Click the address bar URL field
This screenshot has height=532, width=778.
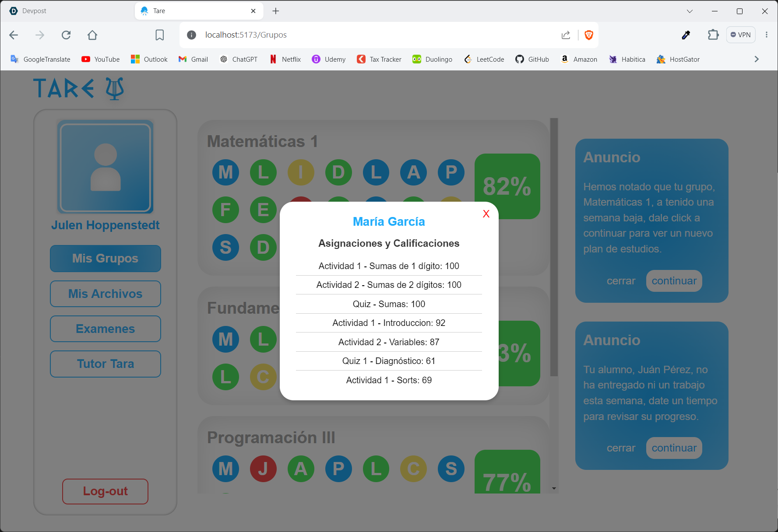(377, 35)
